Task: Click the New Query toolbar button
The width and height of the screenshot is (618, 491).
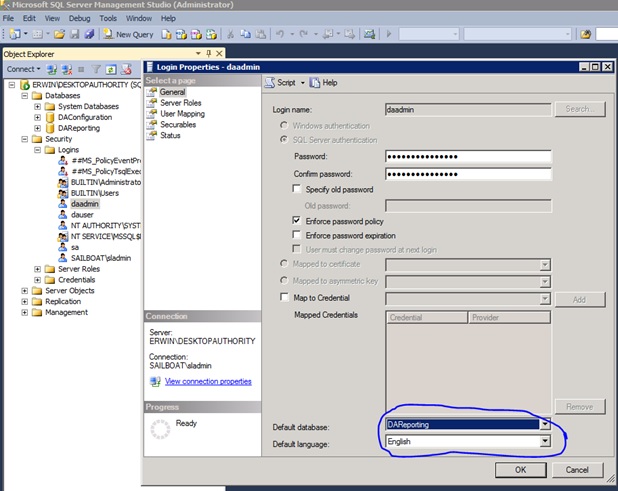Action: [128, 34]
